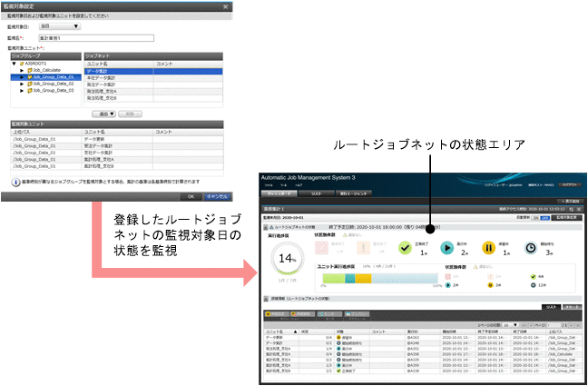Screen dimensions: 588x386
Task: Go to the last list page
Action: tap(577, 325)
